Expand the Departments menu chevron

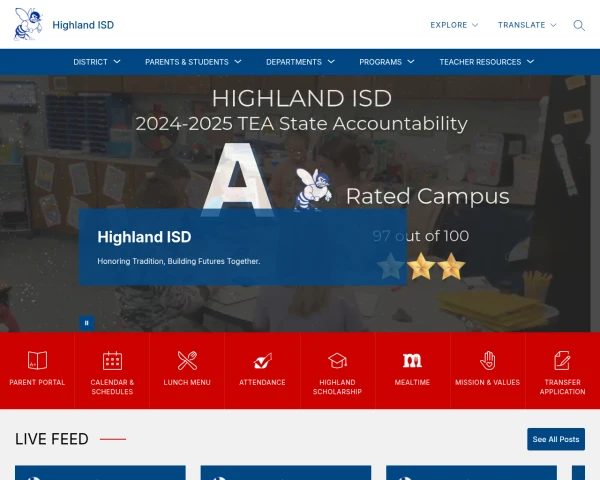click(331, 62)
